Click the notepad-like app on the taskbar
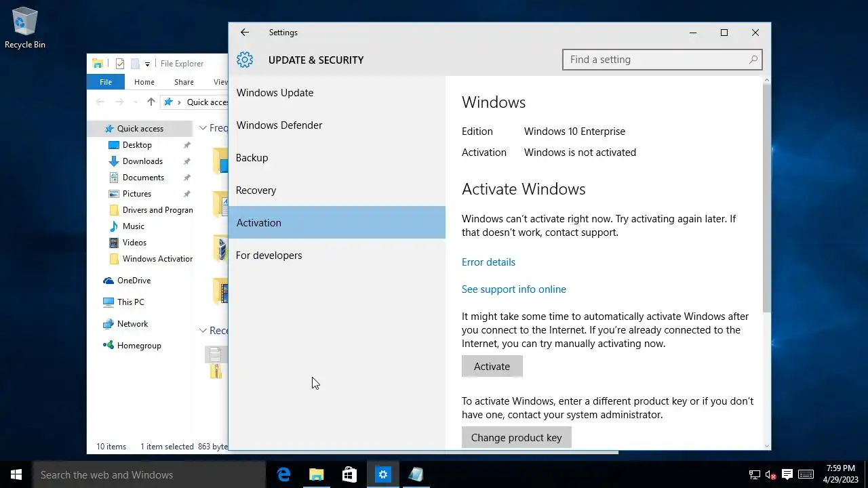The width and height of the screenshot is (868, 488). tap(416, 474)
